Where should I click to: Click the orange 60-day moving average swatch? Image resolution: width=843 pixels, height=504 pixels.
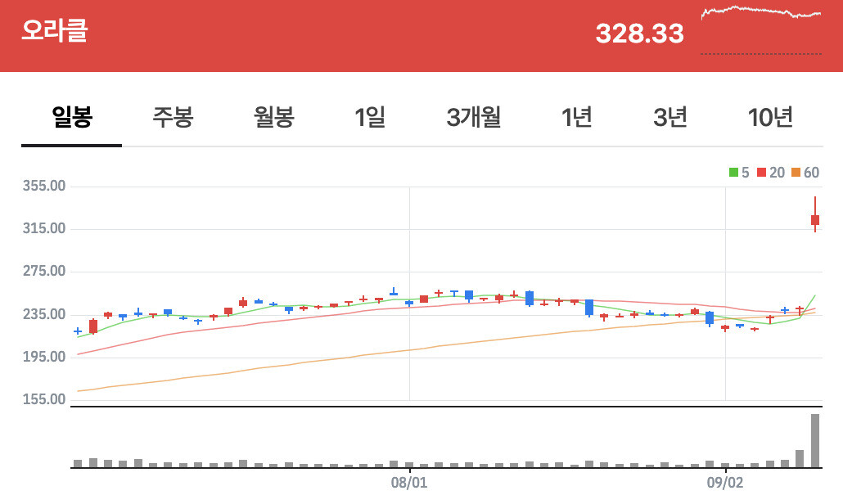796,173
